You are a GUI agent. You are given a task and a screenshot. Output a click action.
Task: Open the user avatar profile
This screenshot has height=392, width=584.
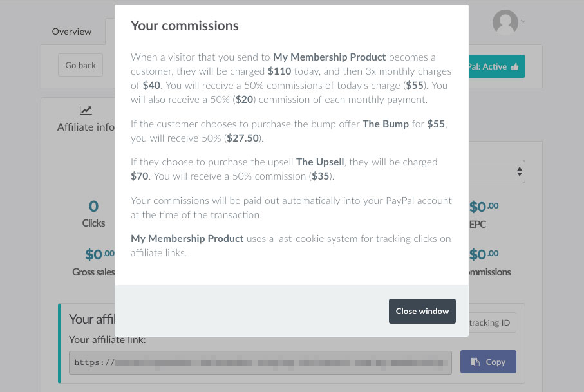(x=505, y=22)
